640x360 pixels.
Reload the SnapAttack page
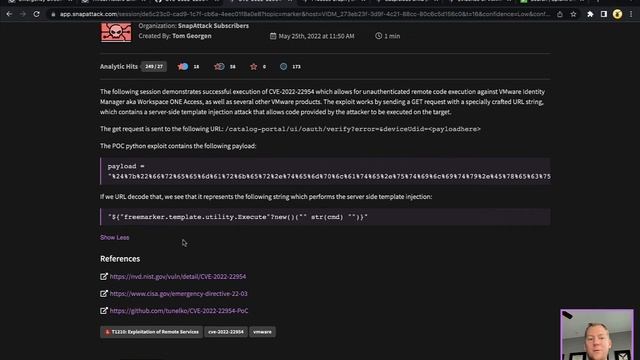coord(36,14)
